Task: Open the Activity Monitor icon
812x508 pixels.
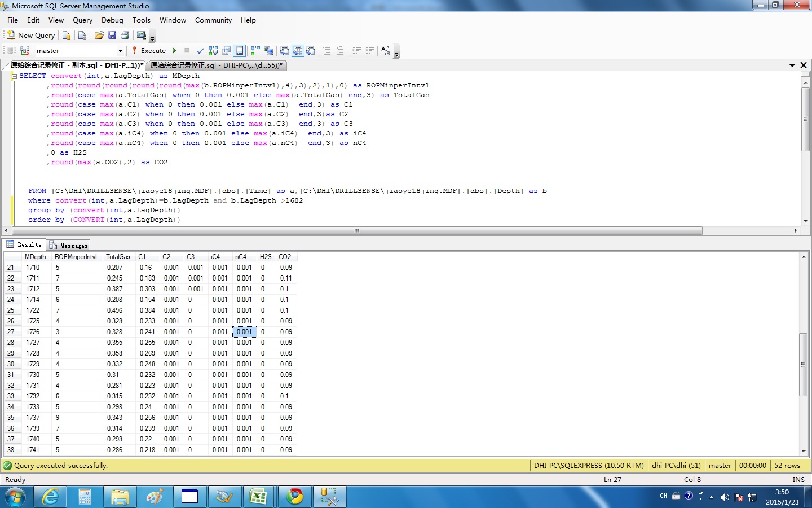Action: coord(142,35)
